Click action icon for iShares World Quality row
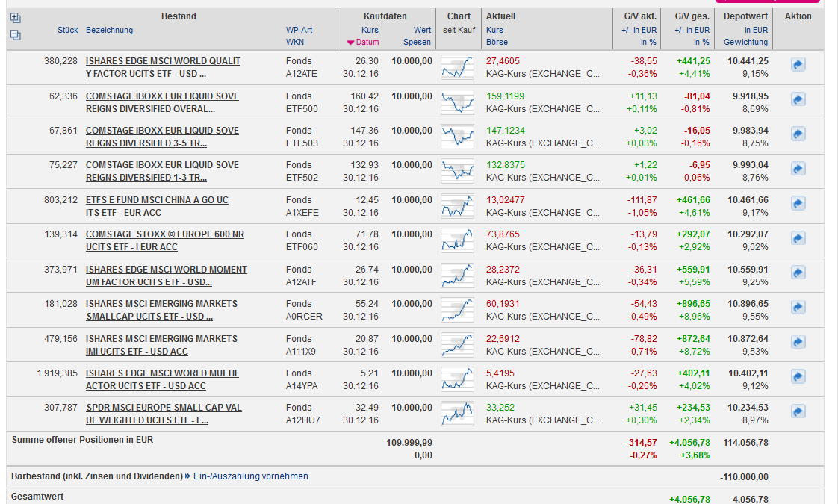 click(x=798, y=65)
